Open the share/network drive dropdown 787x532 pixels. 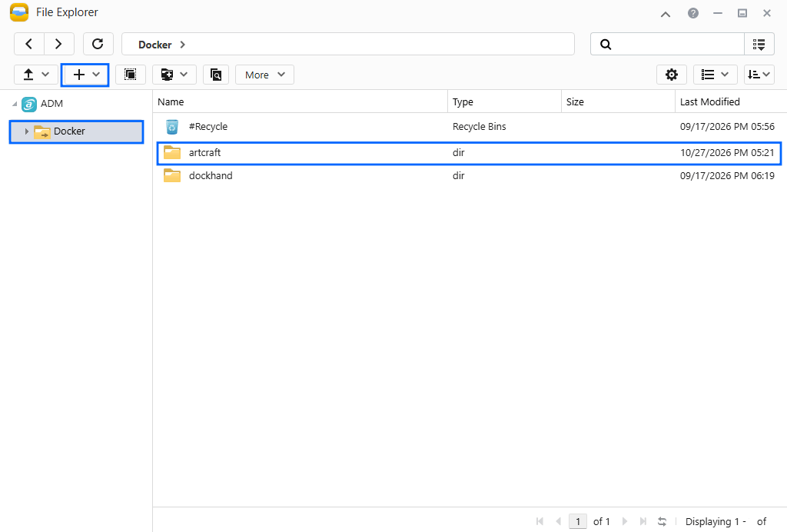(174, 75)
